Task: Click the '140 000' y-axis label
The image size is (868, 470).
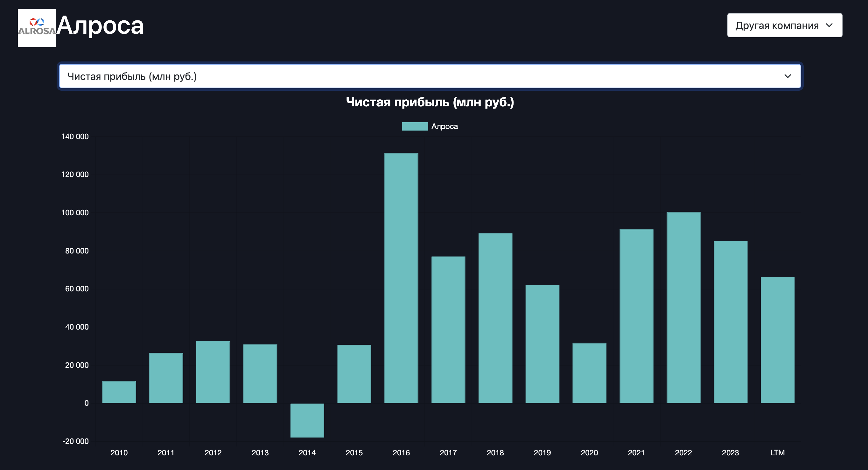Action: click(75, 137)
